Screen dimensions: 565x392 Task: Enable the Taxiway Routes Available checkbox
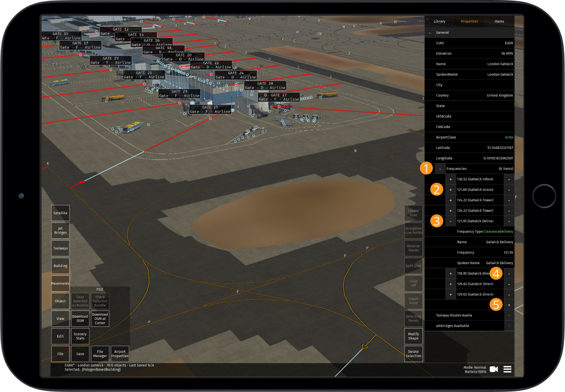coord(508,315)
